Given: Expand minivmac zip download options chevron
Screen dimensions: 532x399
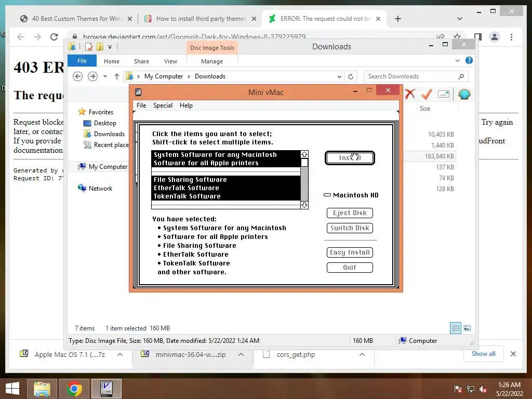Looking at the screenshot, I should click(241, 354).
